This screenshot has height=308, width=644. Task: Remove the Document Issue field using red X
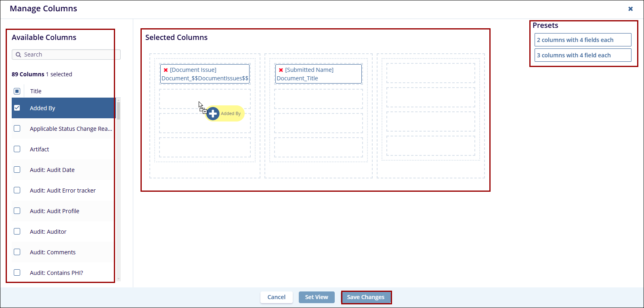[166, 70]
